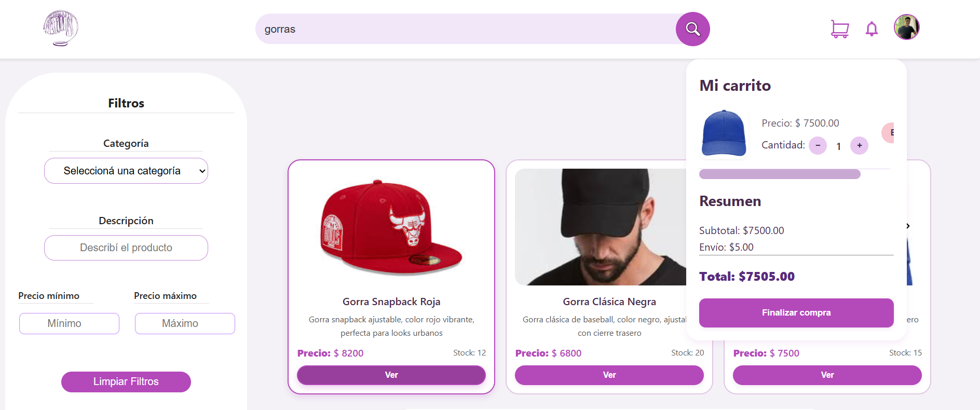
Task: Decrease cart quantity with minus button
Action: pyautogui.click(x=818, y=145)
